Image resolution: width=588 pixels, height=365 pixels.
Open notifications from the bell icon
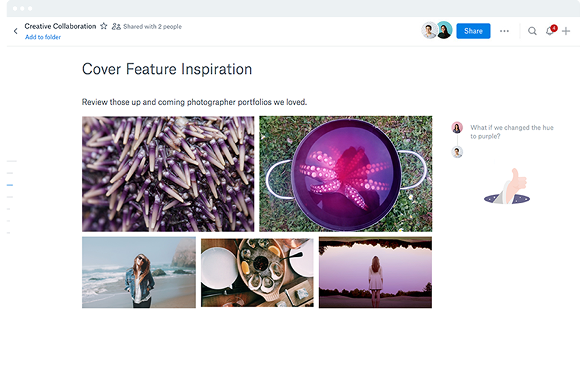click(549, 31)
